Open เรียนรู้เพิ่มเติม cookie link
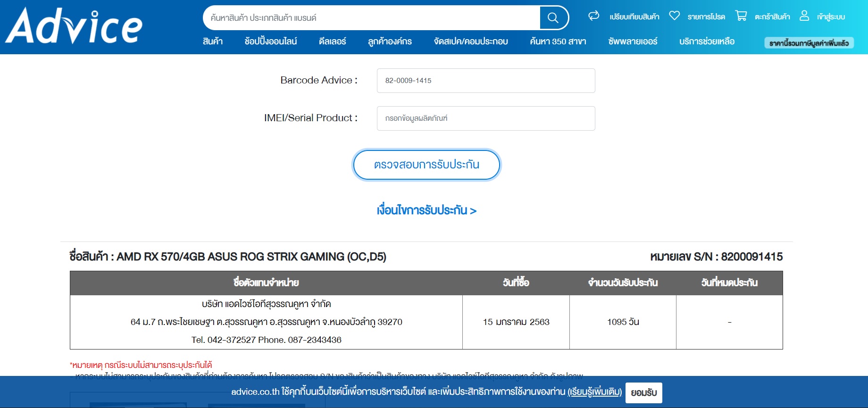This screenshot has width=868, height=408. pyautogui.click(x=594, y=392)
